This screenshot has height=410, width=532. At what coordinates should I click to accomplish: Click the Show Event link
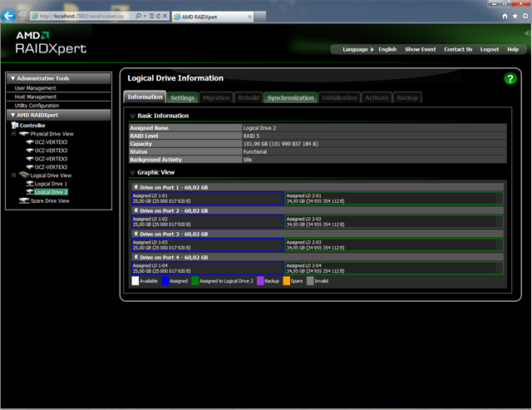pyautogui.click(x=421, y=50)
